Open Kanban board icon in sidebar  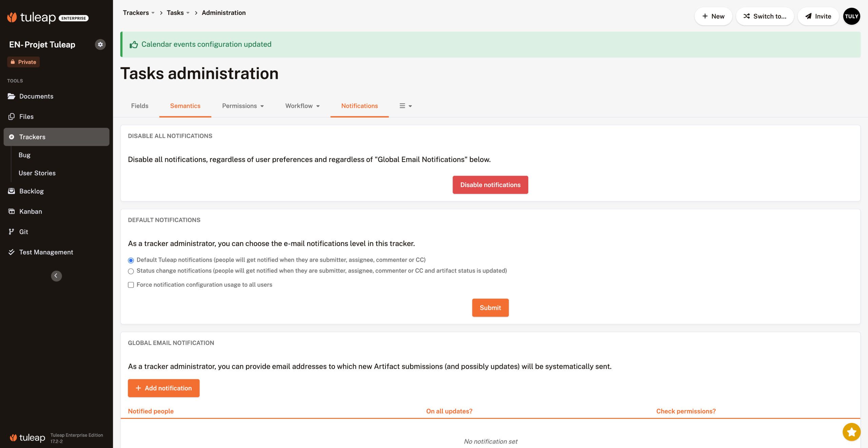pyautogui.click(x=12, y=211)
